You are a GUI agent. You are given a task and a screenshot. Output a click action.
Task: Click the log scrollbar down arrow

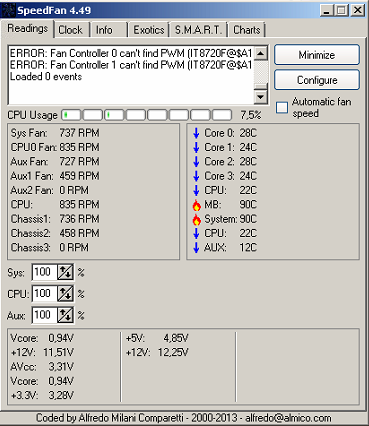(x=261, y=97)
